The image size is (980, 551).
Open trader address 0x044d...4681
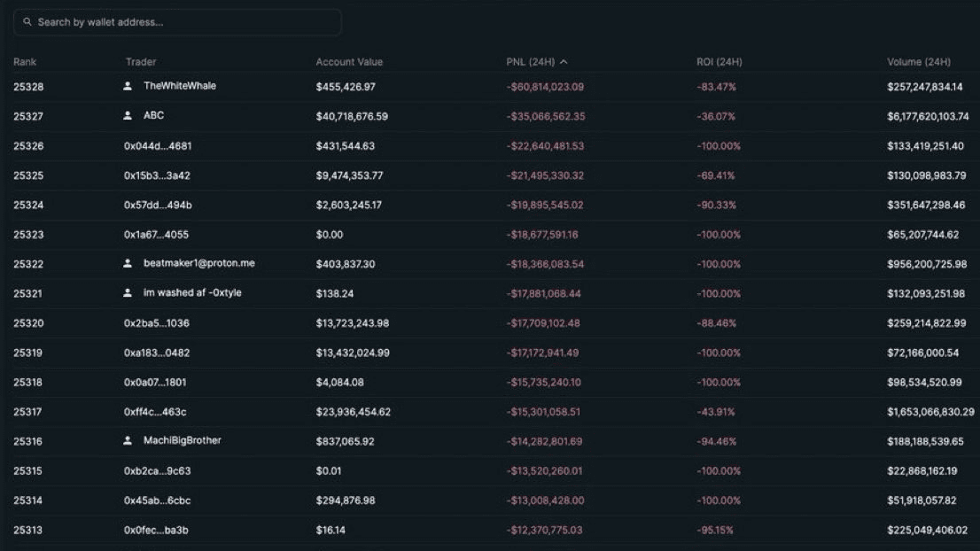[158, 146]
